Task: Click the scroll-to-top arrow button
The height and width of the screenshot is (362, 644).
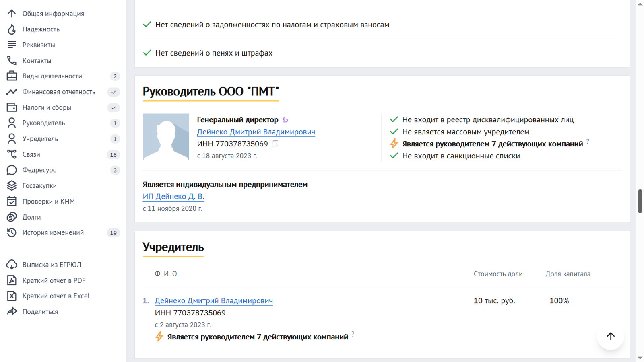Action: [x=611, y=336]
